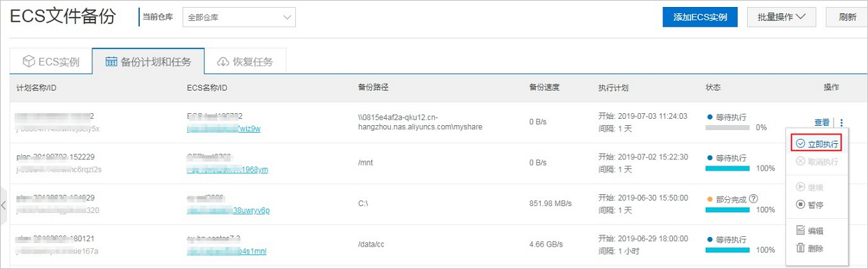868x269 pixels.
Task: Switch to the ECS实例 tab
Action: (x=51, y=61)
